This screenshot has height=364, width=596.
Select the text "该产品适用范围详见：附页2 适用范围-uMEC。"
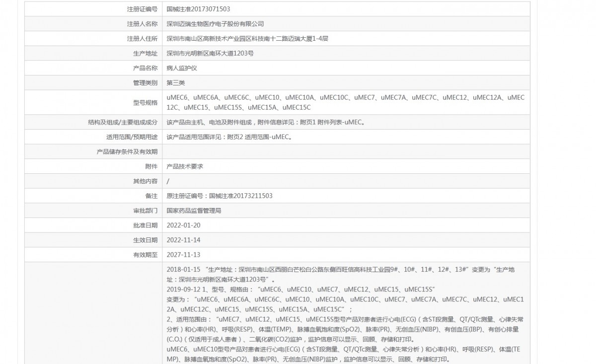(x=229, y=137)
